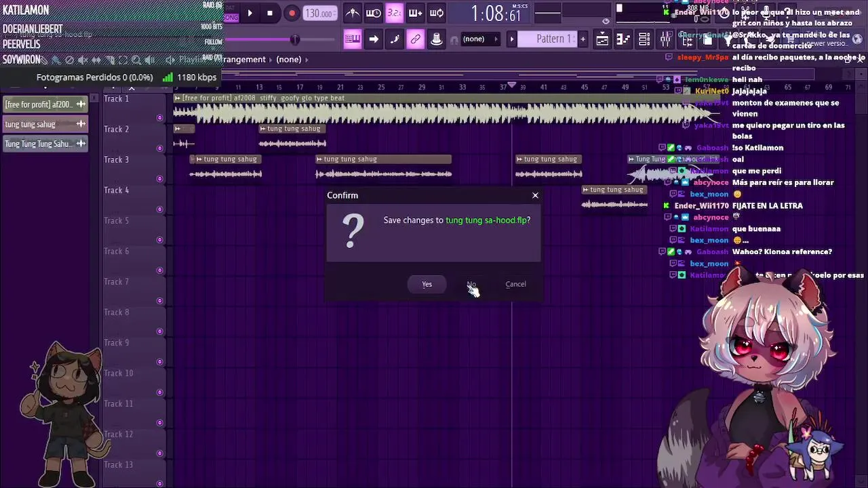Click Cancel in Confirm dialog
Screen dimensions: 868x488
click(515, 284)
